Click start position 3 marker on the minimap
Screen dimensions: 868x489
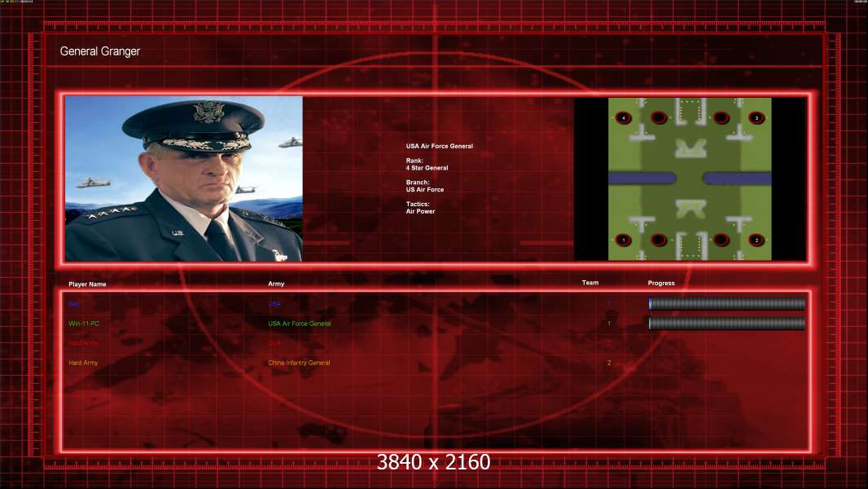pos(756,117)
